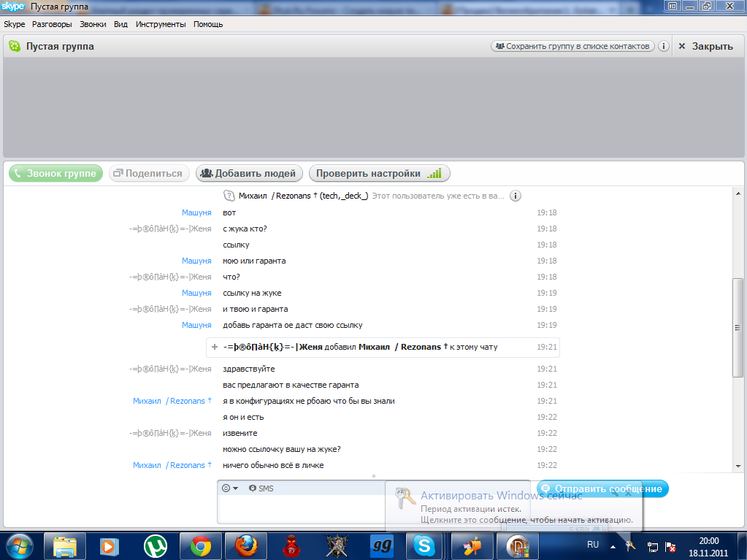Click Михаил / Rezonans name beside я в конфигурациях
This screenshot has height=560, width=747.
(x=172, y=401)
